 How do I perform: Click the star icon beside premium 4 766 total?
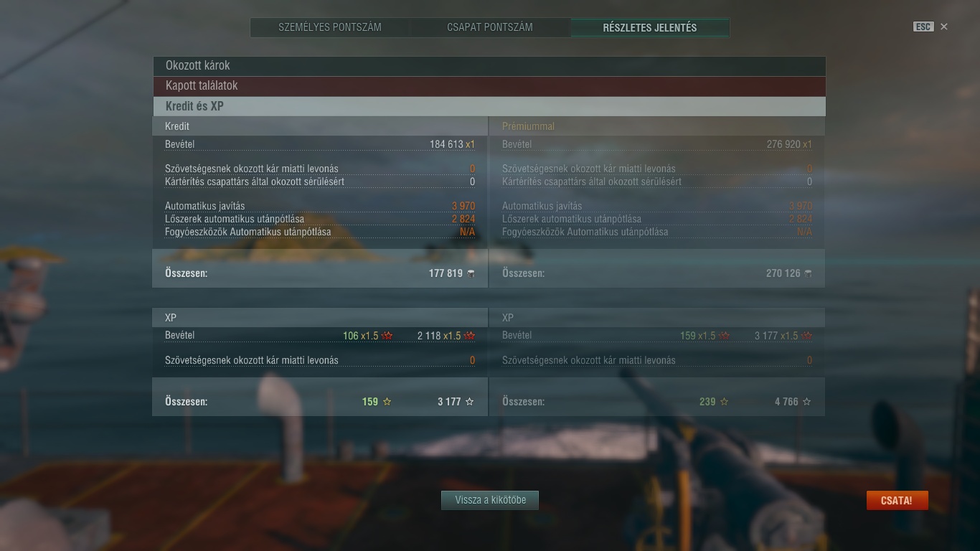click(807, 402)
